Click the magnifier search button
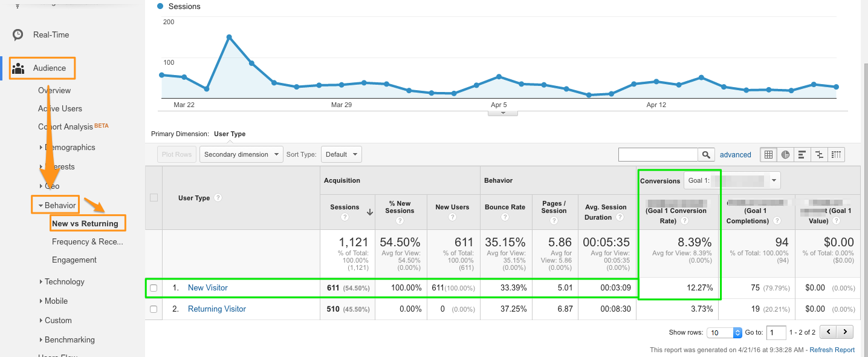The width and height of the screenshot is (868, 357). coord(706,154)
